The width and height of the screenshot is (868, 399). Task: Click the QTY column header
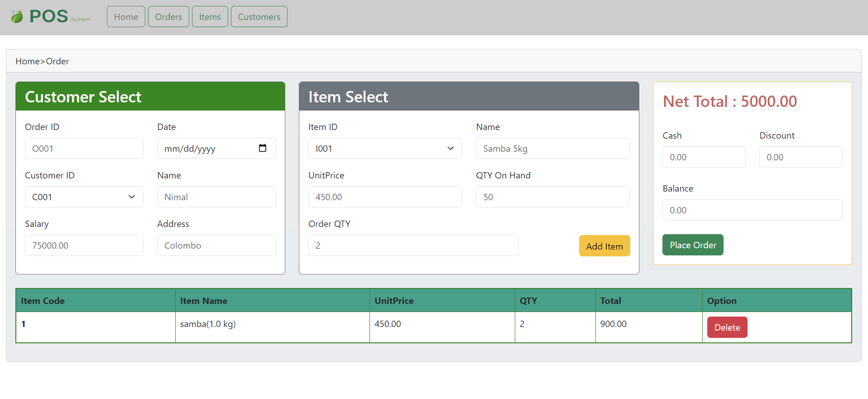[x=555, y=301]
